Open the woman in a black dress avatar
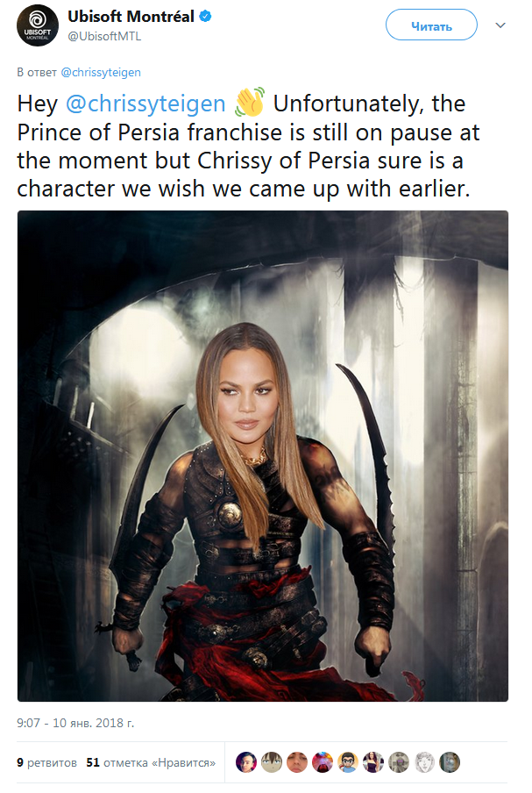 (373, 762)
